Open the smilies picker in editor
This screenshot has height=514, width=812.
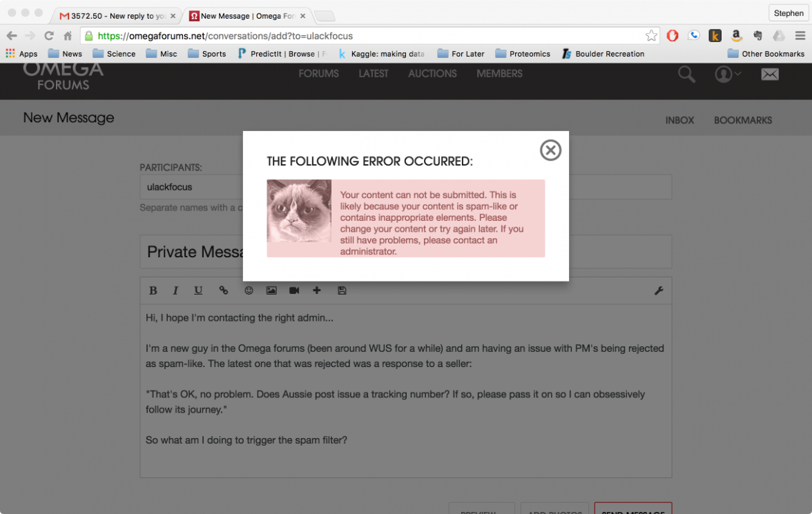click(x=249, y=290)
